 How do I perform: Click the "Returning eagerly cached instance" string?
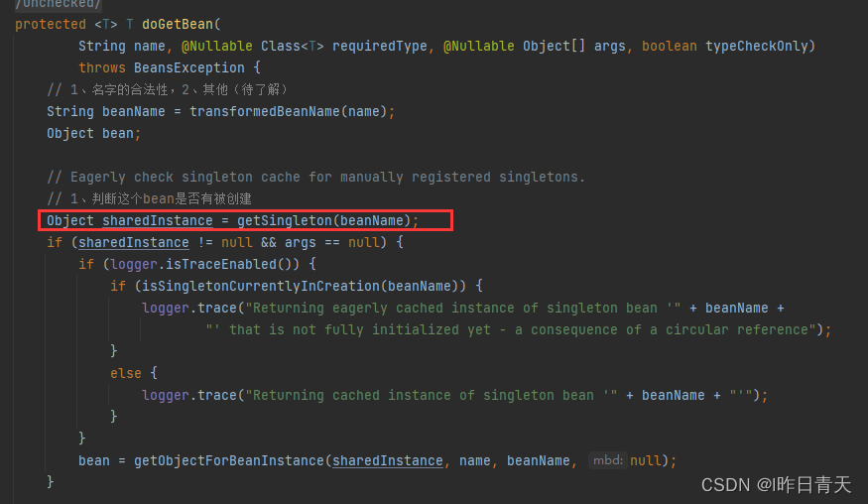pyautogui.click(x=436, y=308)
